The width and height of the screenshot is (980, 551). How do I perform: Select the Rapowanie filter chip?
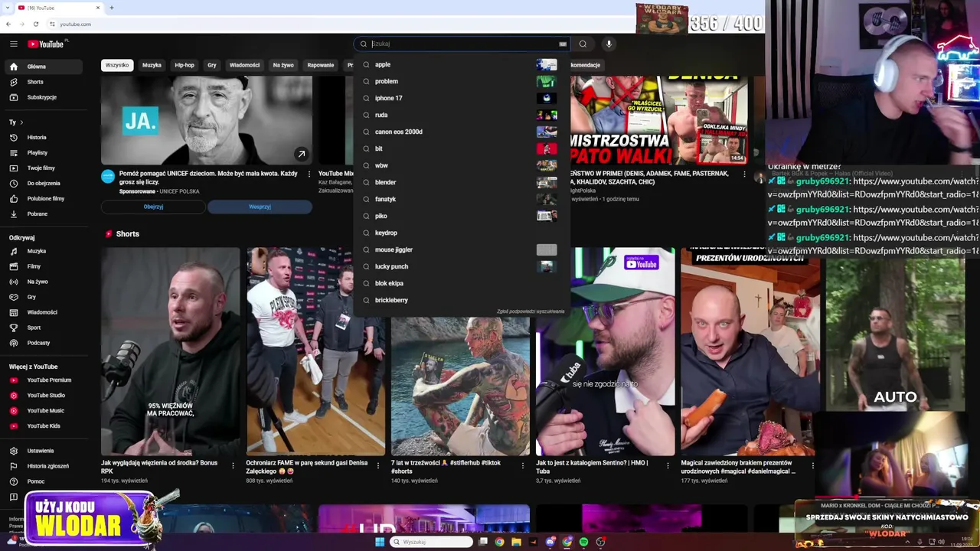[321, 65]
